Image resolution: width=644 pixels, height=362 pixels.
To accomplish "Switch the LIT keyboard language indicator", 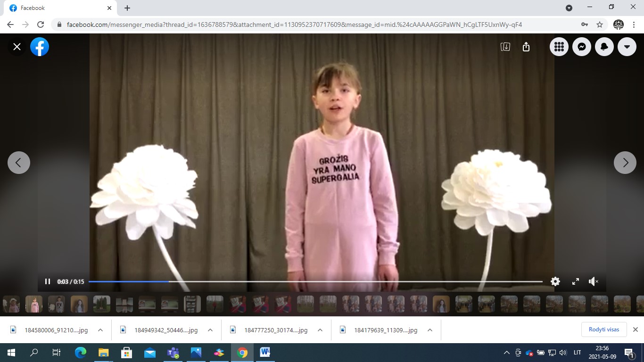I will point(577,353).
